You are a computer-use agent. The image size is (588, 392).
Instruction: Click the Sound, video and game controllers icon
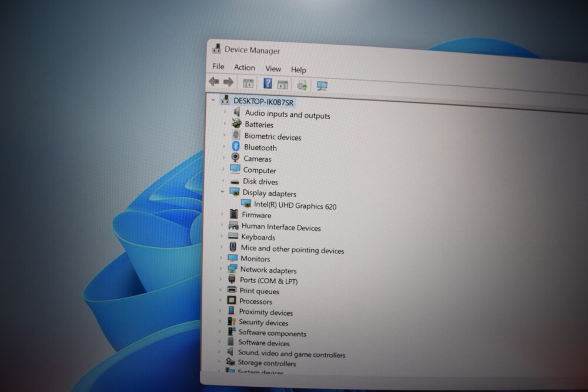230,351
